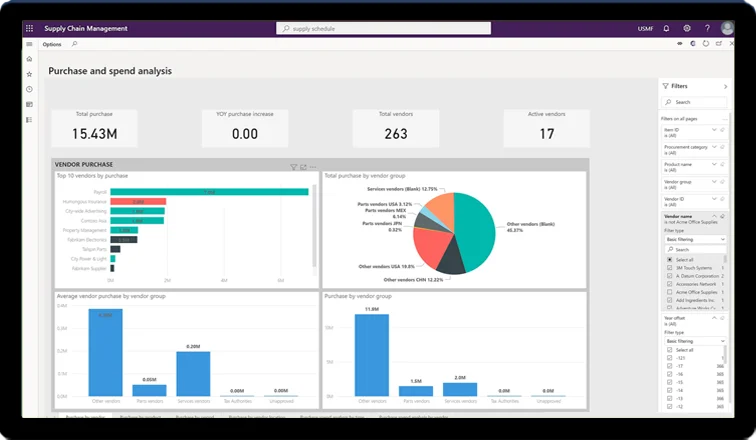
Task: Toggle the Acme Office Supplies checkbox
Action: (x=669, y=292)
